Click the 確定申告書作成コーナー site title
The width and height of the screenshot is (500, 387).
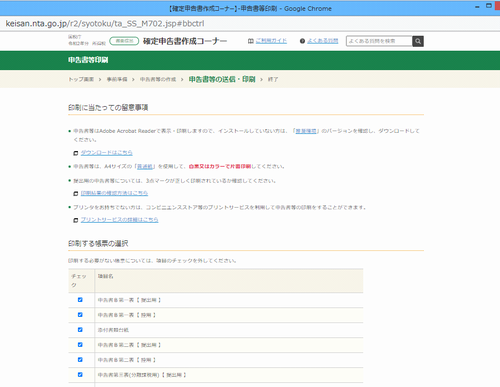[185, 41]
